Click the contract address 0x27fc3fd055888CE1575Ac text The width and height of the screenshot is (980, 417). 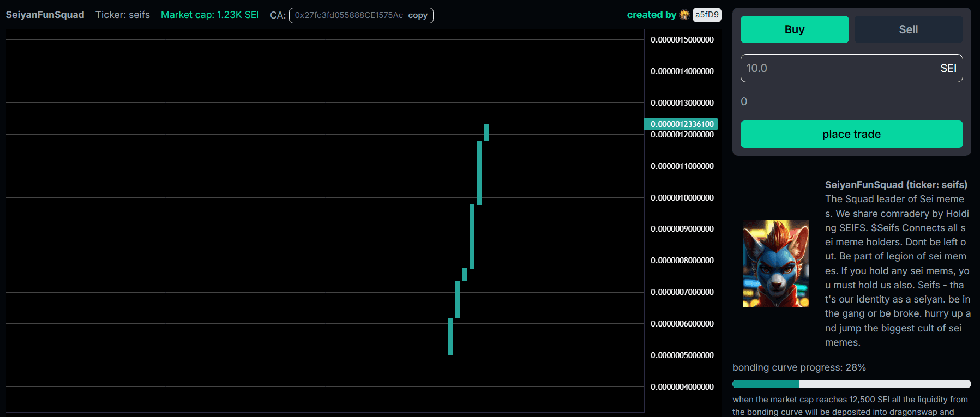click(x=349, y=15)
